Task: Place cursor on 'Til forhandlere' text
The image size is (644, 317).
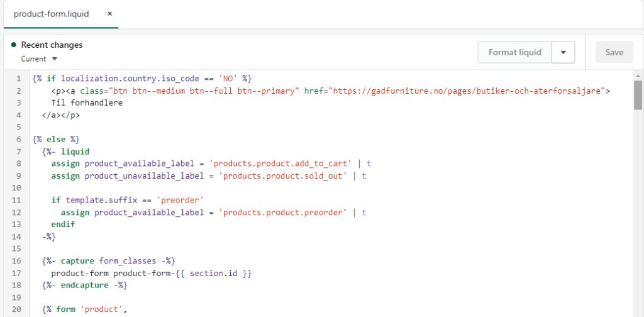Action: pyautogui.click(x=87, y=103)
